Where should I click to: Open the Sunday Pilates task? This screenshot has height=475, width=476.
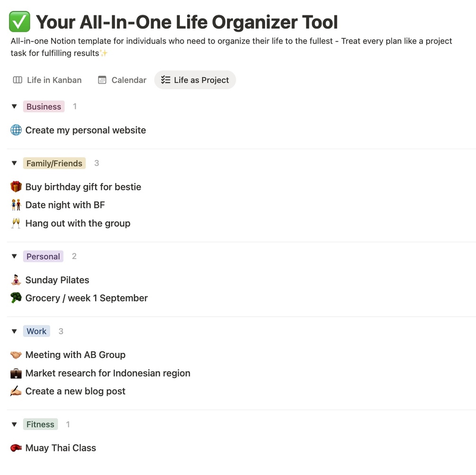57,280
